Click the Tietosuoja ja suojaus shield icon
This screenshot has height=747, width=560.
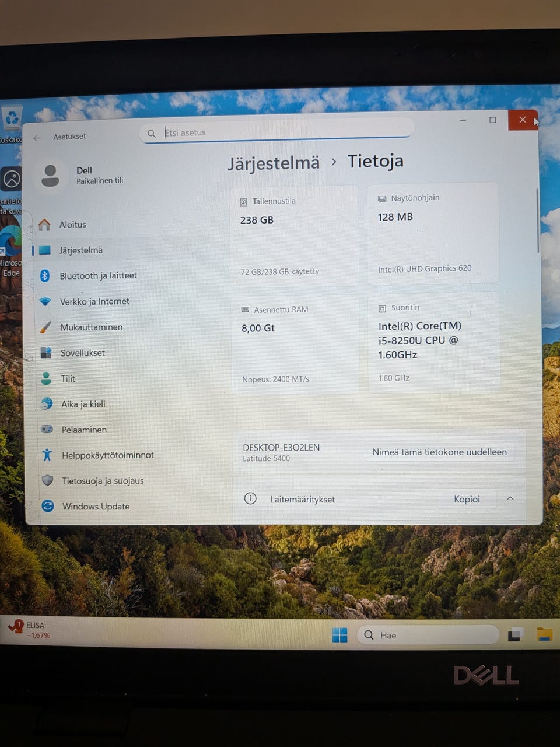point(47,480)
